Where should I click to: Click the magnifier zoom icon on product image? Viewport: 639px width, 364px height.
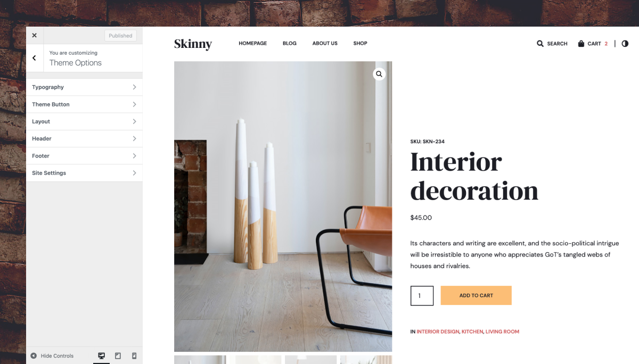(x=379, y=74)
